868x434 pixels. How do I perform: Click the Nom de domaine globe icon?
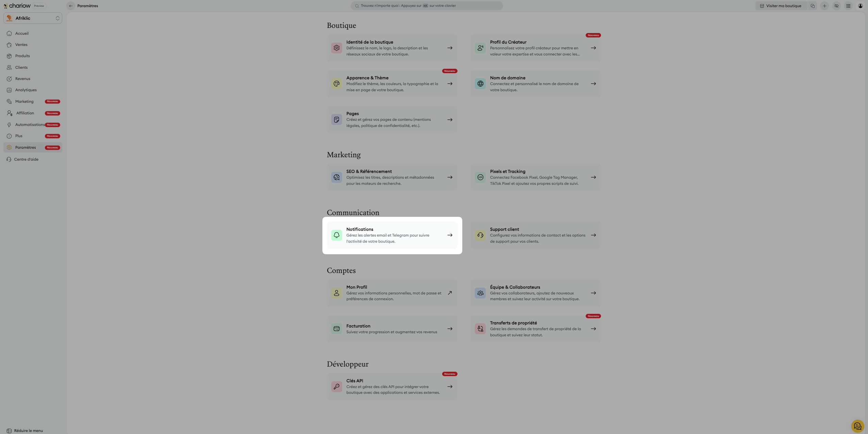click(480, 84)
